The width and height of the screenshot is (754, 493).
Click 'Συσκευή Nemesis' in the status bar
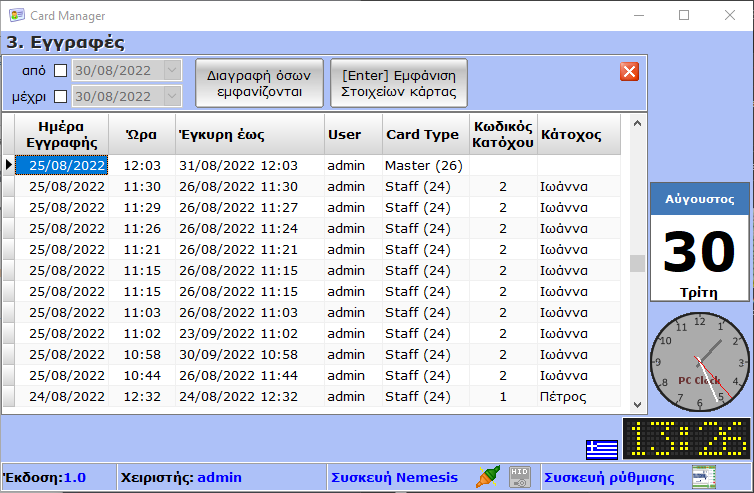point(394,477)
